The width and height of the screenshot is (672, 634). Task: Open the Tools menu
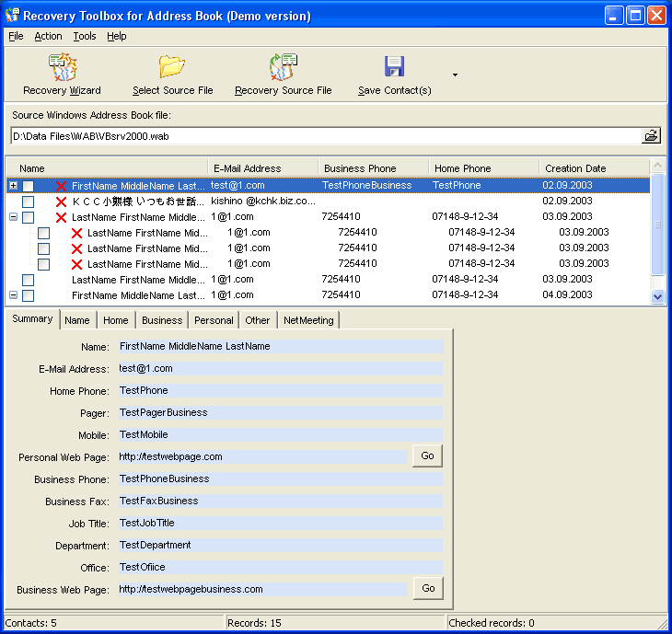pos(84,36)
